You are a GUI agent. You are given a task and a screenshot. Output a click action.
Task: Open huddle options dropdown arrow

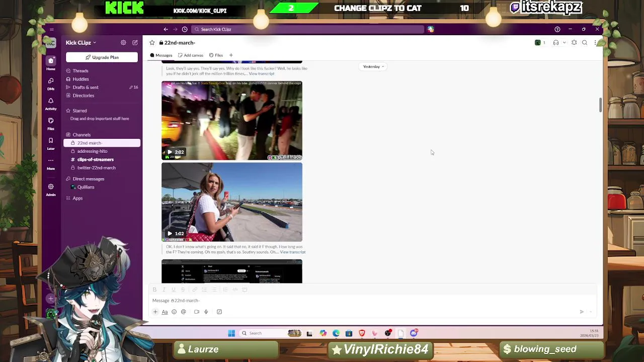click(x=564, y=43)
